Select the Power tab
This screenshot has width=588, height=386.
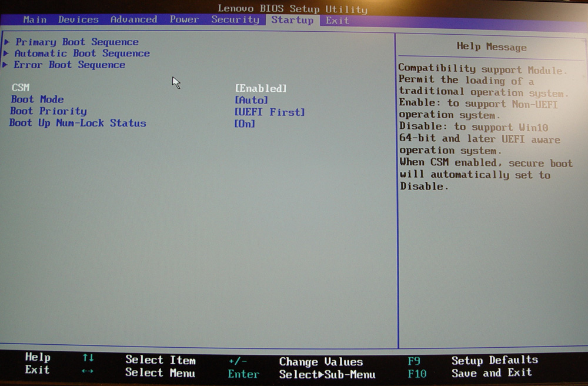coord(184,19)
